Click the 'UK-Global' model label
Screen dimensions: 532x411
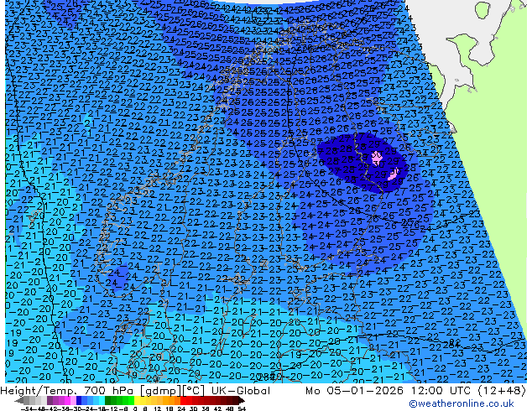(241, 391)
